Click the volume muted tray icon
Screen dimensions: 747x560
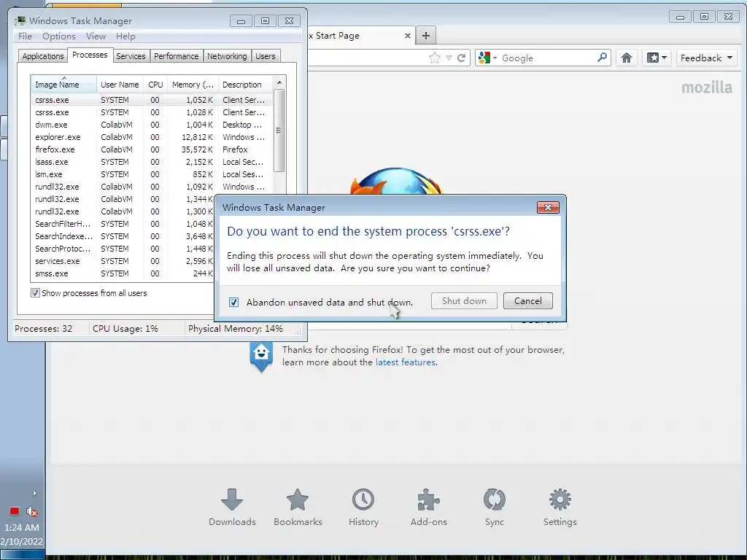click(x=32, y=511)
